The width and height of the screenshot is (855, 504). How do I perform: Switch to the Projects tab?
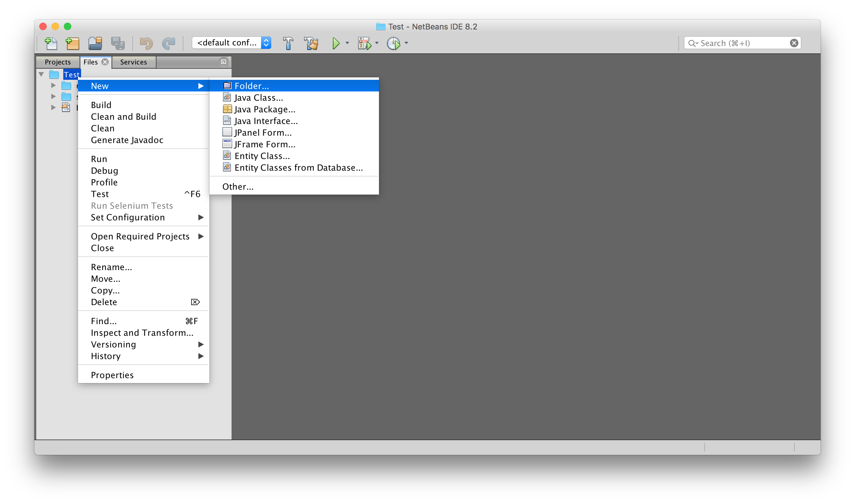coord(58,62)
